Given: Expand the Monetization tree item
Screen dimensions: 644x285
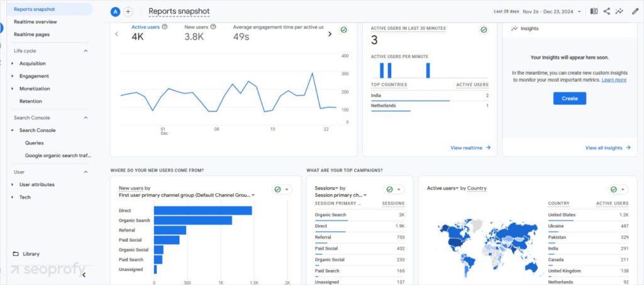Looking at the screenshot, I should 13,89.
